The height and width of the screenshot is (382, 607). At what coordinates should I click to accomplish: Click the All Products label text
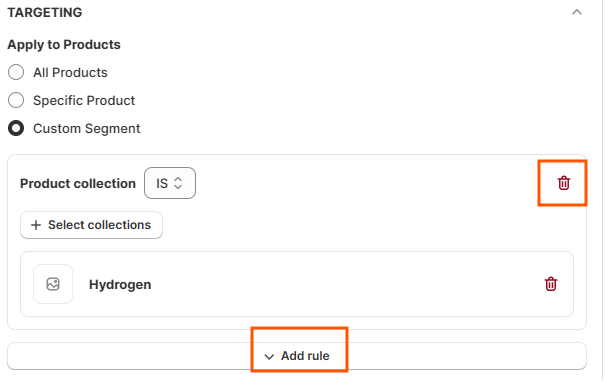[70, 72]
